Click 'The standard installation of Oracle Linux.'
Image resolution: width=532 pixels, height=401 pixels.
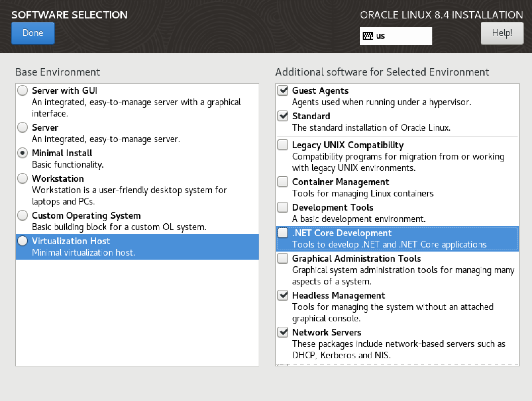point(371,128)
